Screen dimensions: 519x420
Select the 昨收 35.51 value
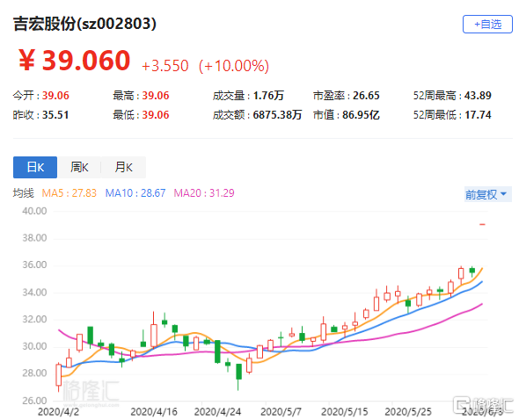pos(55,115)
